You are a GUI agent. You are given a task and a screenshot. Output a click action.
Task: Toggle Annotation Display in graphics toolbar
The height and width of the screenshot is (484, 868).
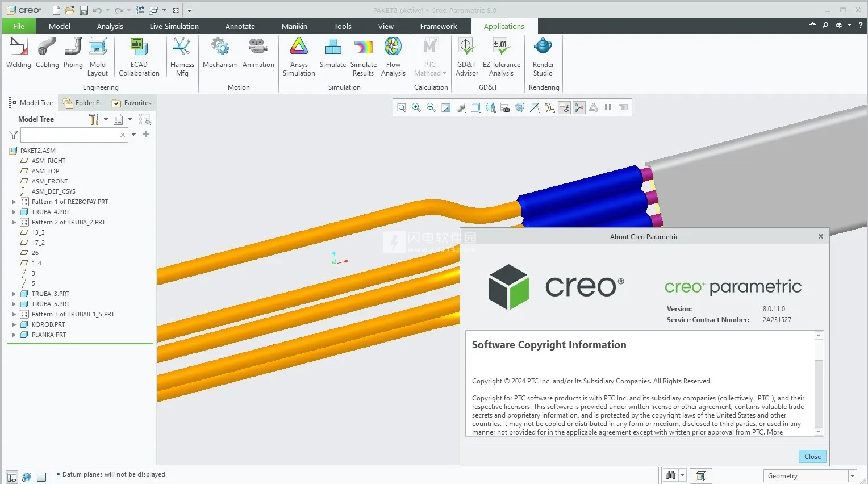tap(564, 107)
